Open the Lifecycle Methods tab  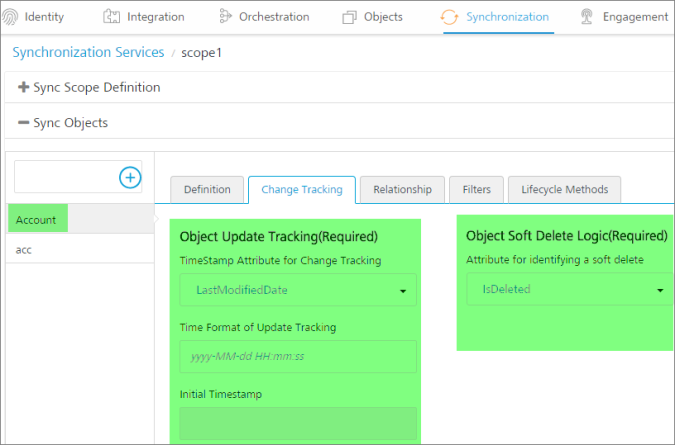565,189
